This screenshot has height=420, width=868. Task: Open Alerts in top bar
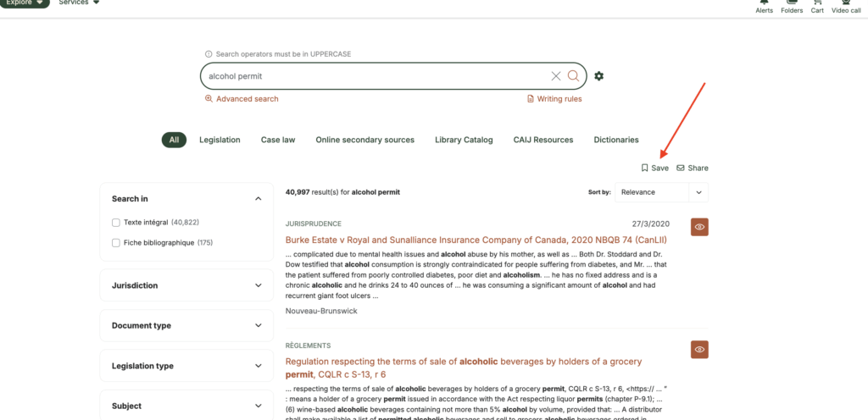point(765,7)
